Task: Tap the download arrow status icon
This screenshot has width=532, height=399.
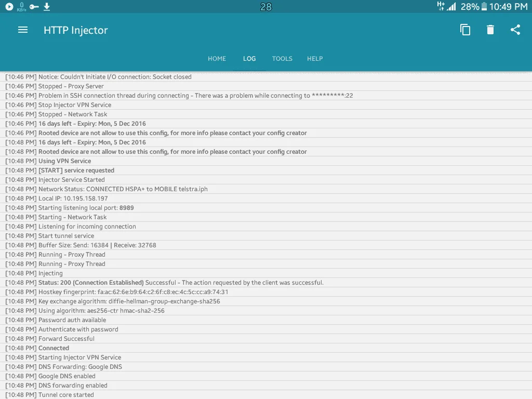Action: pyautogui.click(x=47, y=6)
